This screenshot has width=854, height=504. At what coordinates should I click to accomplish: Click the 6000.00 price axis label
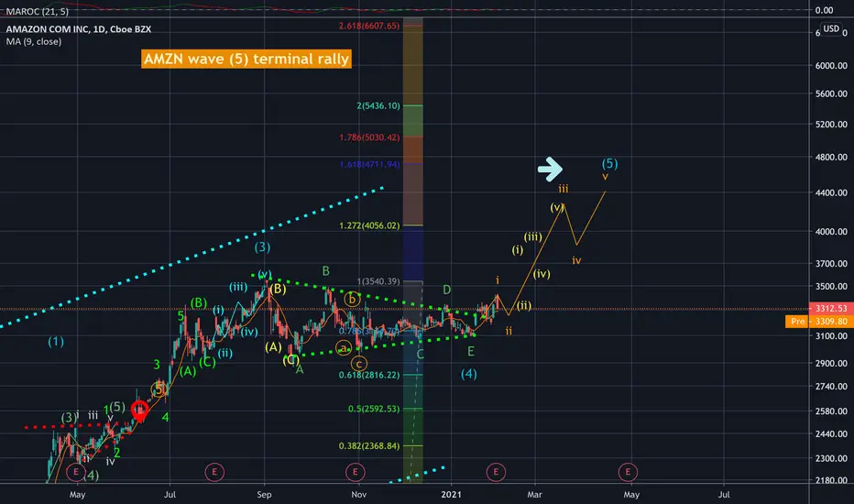[831, 65]
